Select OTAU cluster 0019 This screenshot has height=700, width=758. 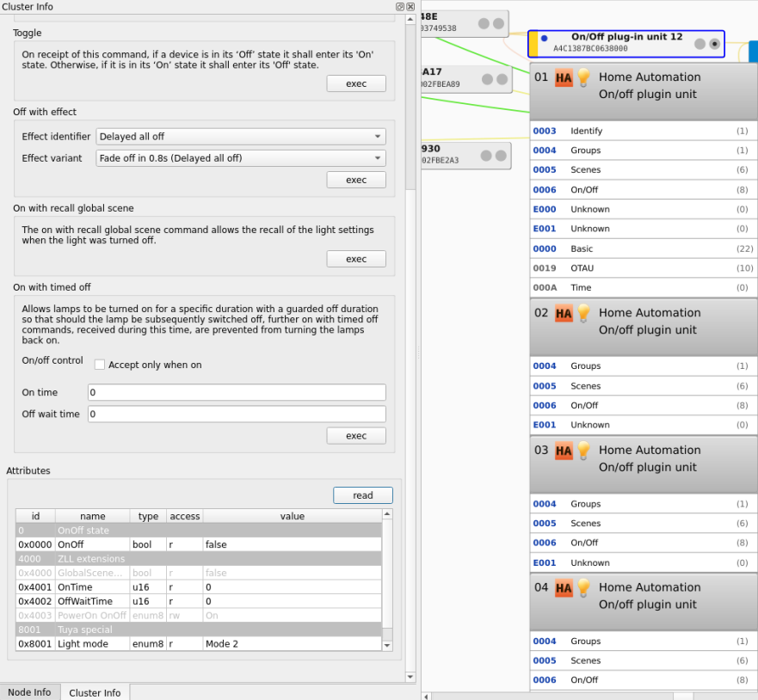pyautogui.click(x=643, y=268)
